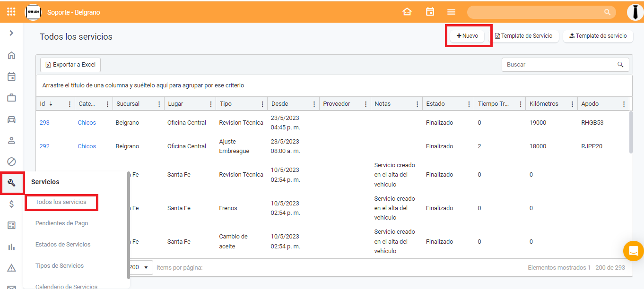Screen dimensions: 644x289
Task: Open service record 293 link
Action: pos(44,122)
